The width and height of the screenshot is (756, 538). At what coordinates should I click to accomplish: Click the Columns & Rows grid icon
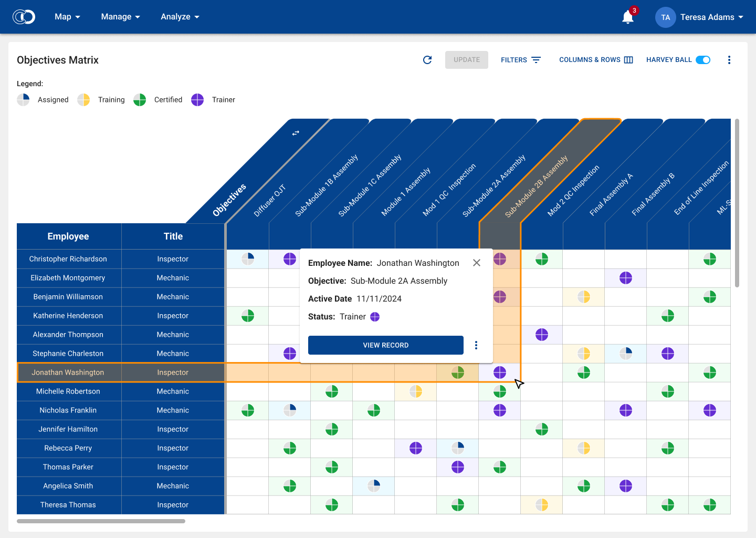click(x=628, y=60)
